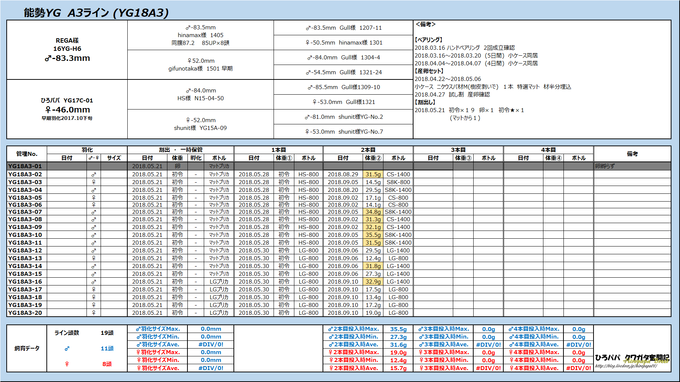Screen dimensions: 680x382
Task: Select the shunit様YG-No.2 cell
Action: tap(343, 117)
